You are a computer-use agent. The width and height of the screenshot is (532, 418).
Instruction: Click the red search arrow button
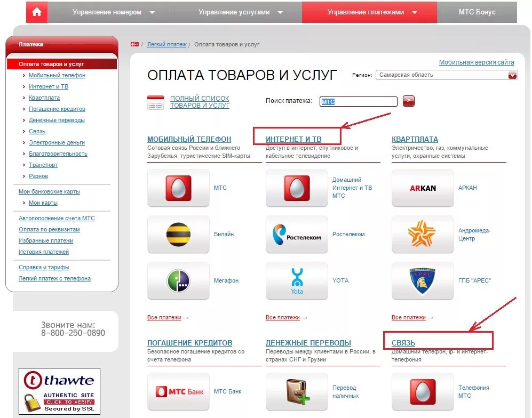pos(409,101)
